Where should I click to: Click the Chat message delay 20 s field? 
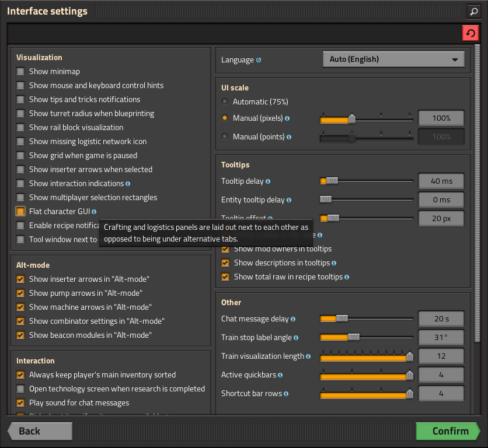(x=441, y=319)
